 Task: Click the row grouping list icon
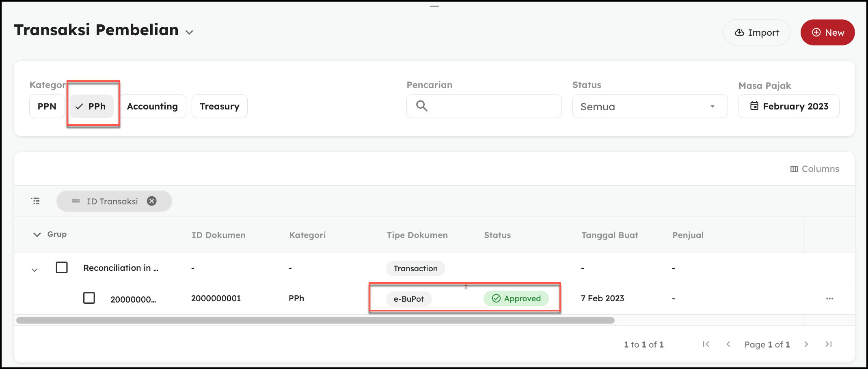(x=36, y=201)
